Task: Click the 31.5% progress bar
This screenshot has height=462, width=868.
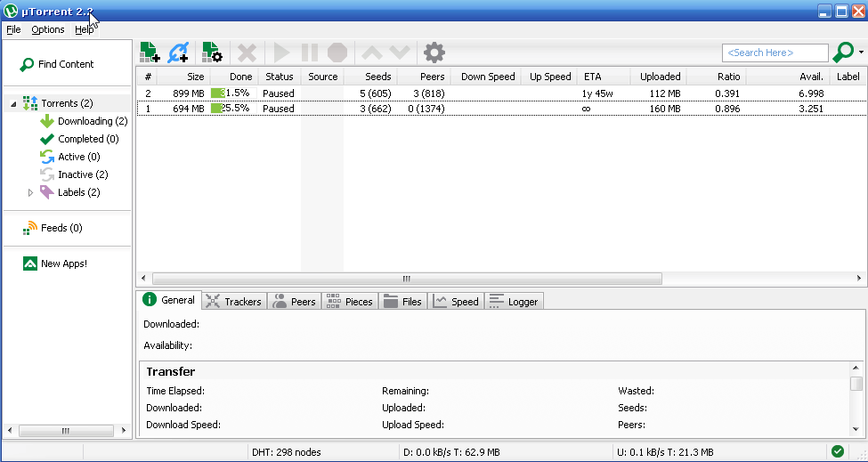Action: tap(233, 93)
